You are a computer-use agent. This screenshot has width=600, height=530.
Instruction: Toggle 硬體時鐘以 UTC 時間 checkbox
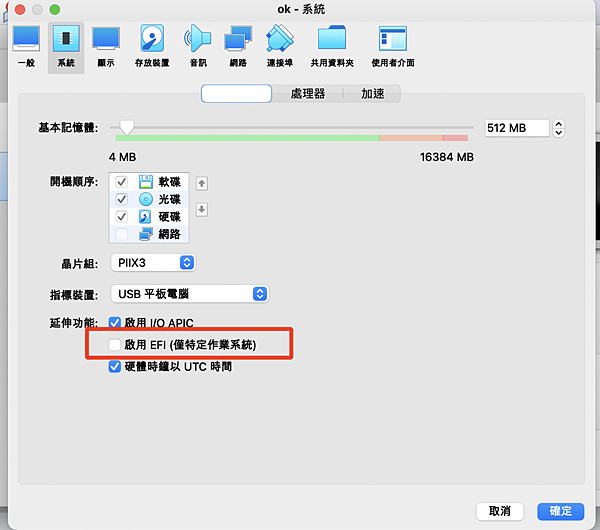coord(115,367)
